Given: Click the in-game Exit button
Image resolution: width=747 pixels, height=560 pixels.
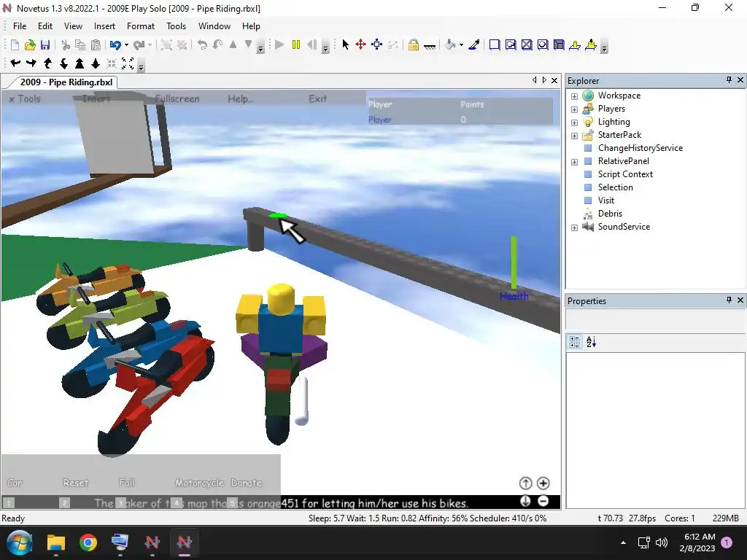Looking at the screenshot, I should (317, 98).
